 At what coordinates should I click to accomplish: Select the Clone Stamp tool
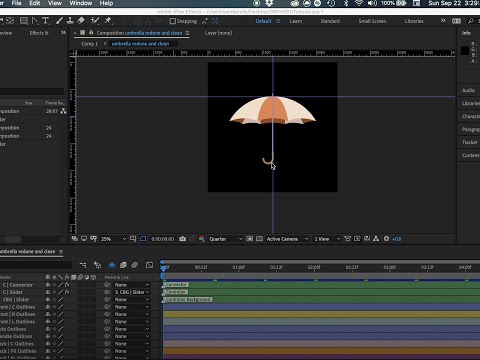(x=70, y=21)
